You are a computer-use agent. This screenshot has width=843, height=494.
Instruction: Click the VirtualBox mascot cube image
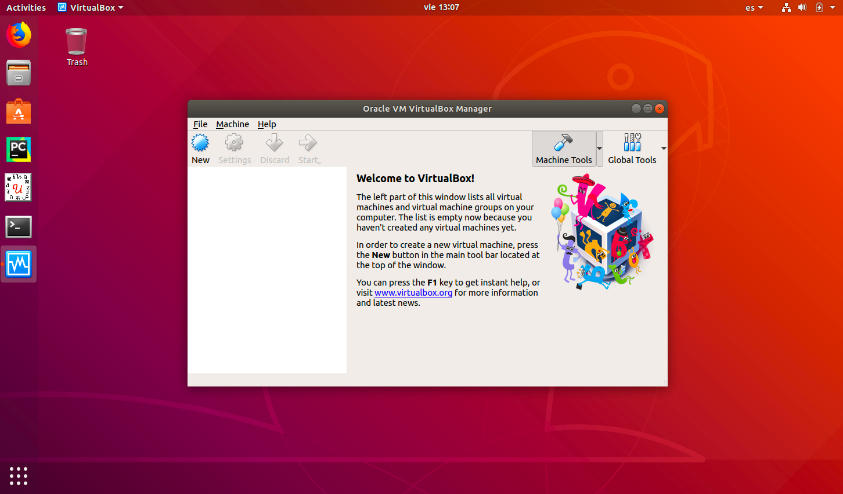point(602,231)
